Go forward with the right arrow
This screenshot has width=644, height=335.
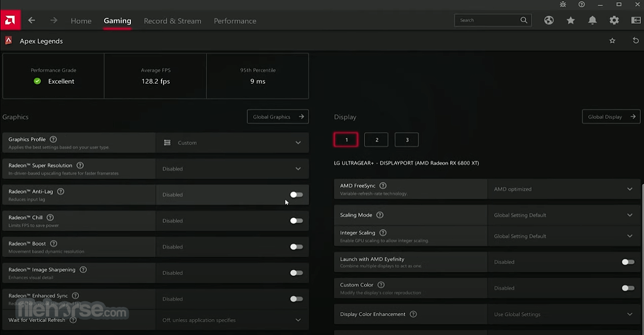pos(54,20)
